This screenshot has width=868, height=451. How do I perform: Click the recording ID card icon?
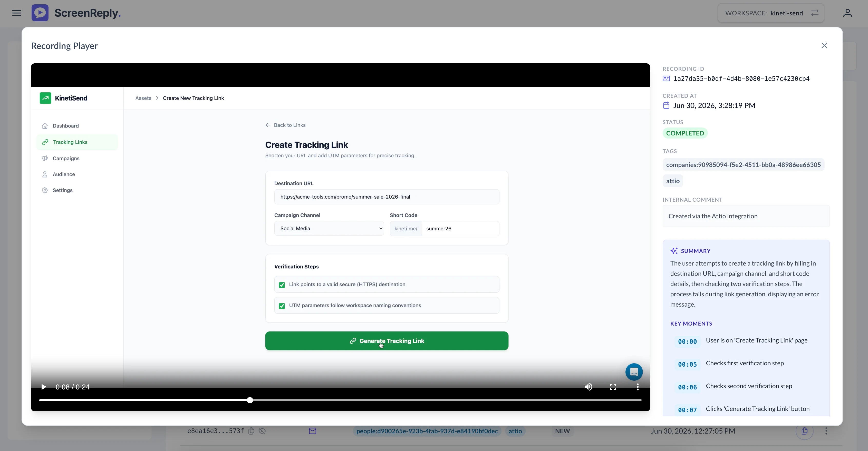click(666, 79)
